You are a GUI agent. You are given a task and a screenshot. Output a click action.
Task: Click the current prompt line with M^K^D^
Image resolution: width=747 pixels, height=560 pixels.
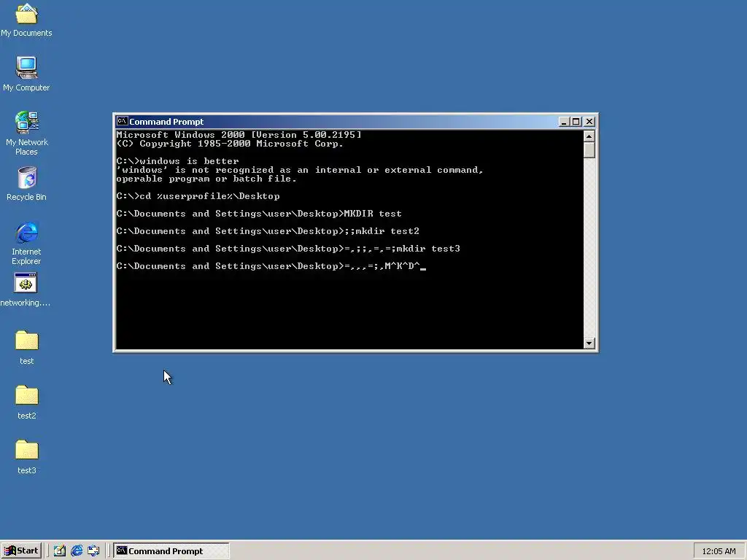pos(271,266)
